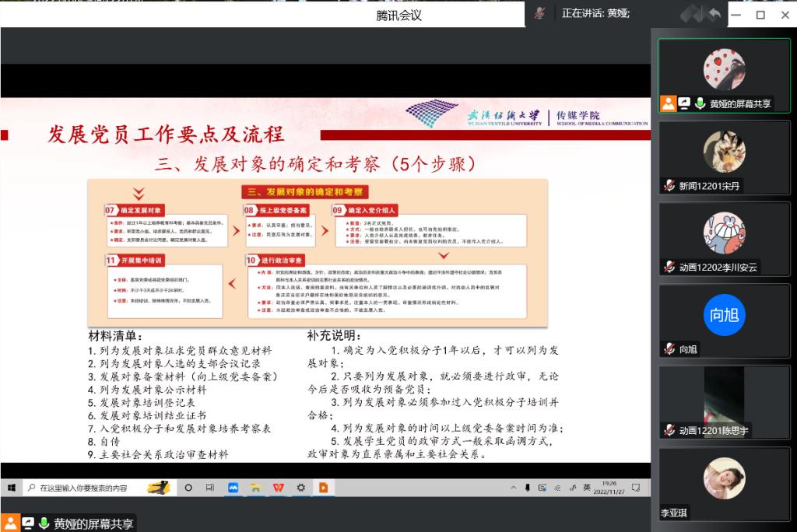Click 新闻12201宋丹's muted microphone icon

pyautogui.click(x=669, y=186)
